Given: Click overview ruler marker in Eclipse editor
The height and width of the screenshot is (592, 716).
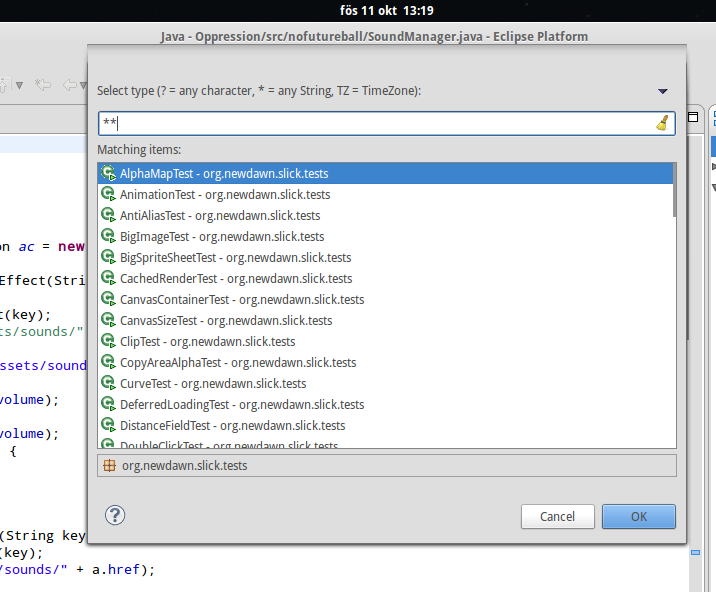Looking at the screenshot, I should click(695, 553).
